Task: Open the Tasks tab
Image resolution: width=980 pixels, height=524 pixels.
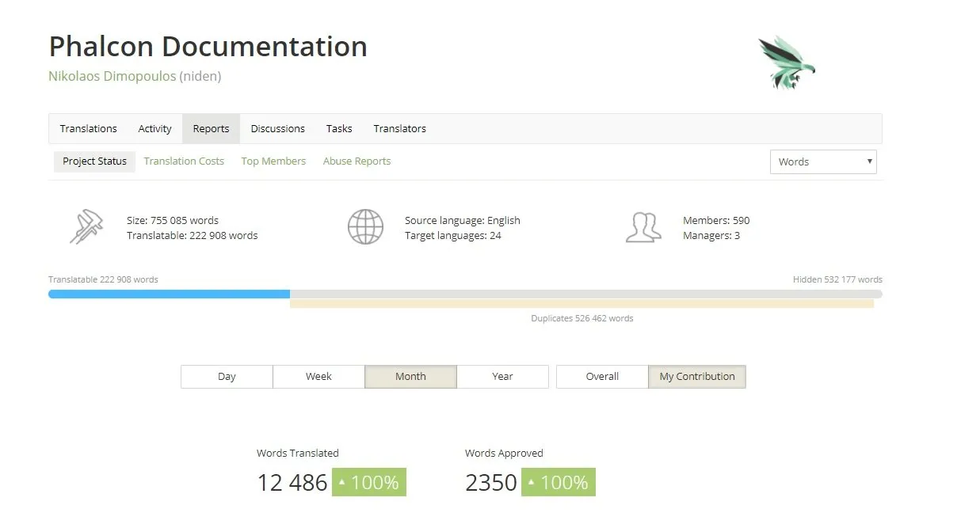Action: [x=339, y=128]
